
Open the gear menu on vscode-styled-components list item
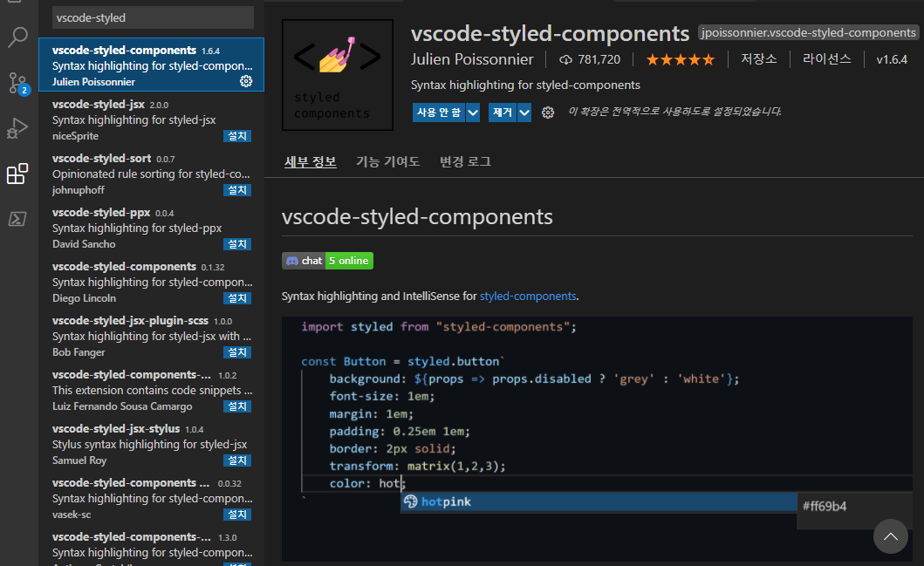click(x=245, y=80)
